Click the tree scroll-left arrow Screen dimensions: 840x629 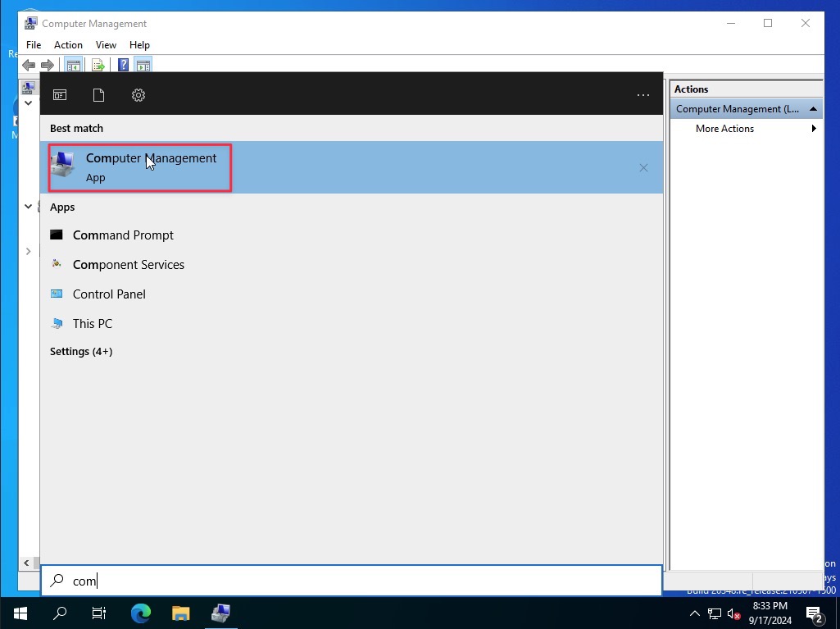[26, 563]
